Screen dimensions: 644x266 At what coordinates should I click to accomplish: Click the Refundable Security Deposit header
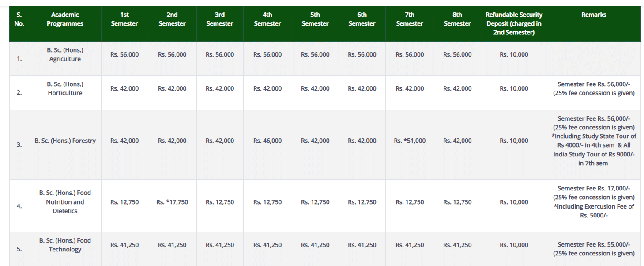pyautogui.click(x=514, y=24)
